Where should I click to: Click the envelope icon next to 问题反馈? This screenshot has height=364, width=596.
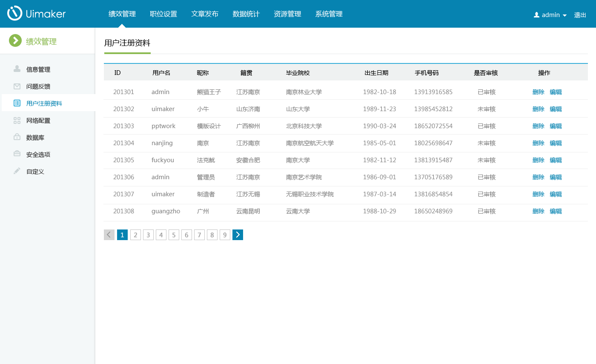click(17, 86)
